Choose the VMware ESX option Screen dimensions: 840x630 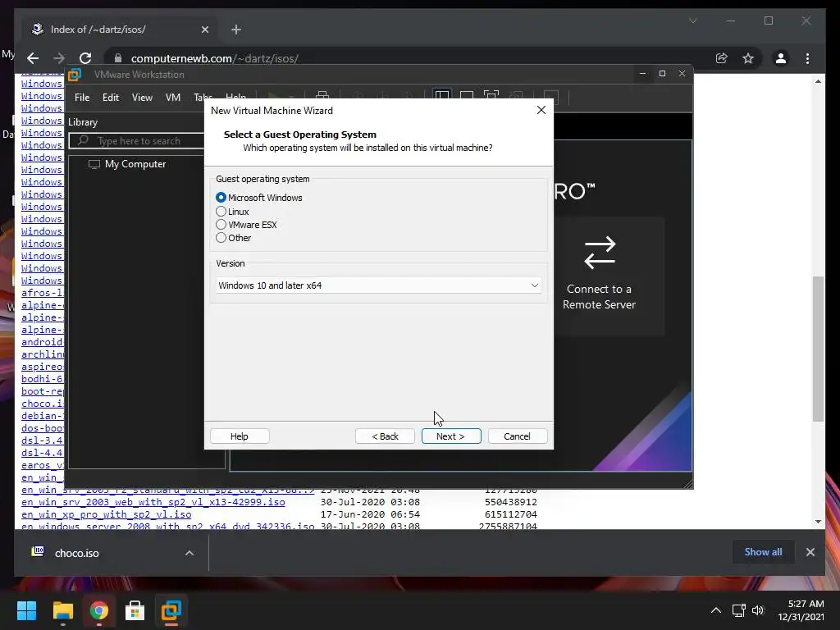(221, 225)
